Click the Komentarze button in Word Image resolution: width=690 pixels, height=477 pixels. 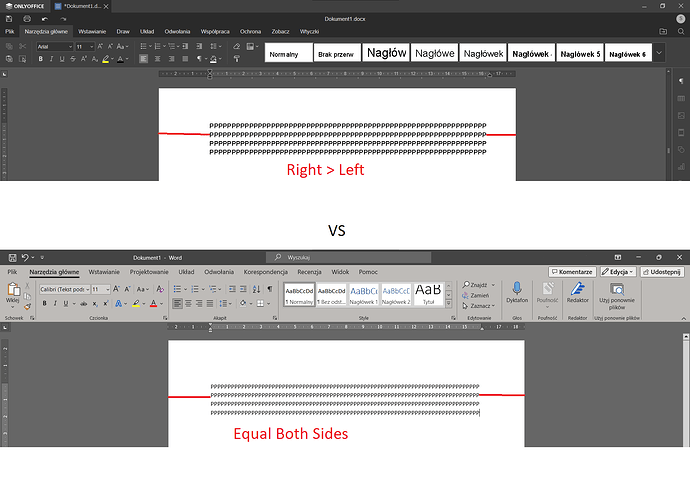pyautogui.click(x=572, y=271)
